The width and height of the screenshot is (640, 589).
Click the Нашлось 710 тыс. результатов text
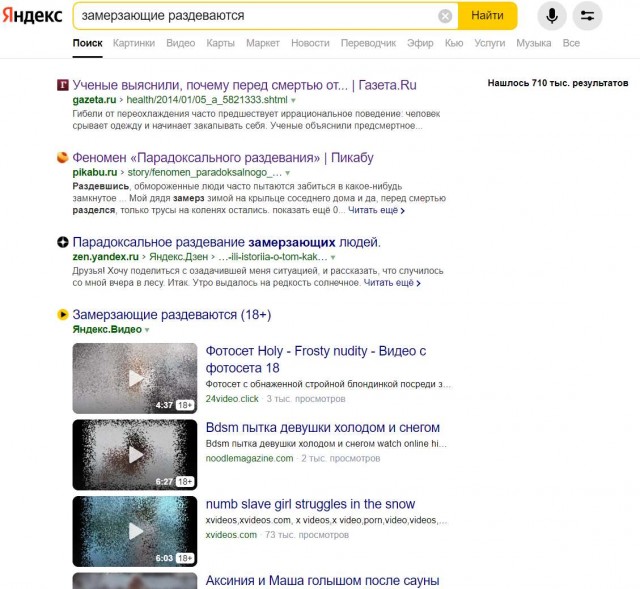click(x=558, y=83)
